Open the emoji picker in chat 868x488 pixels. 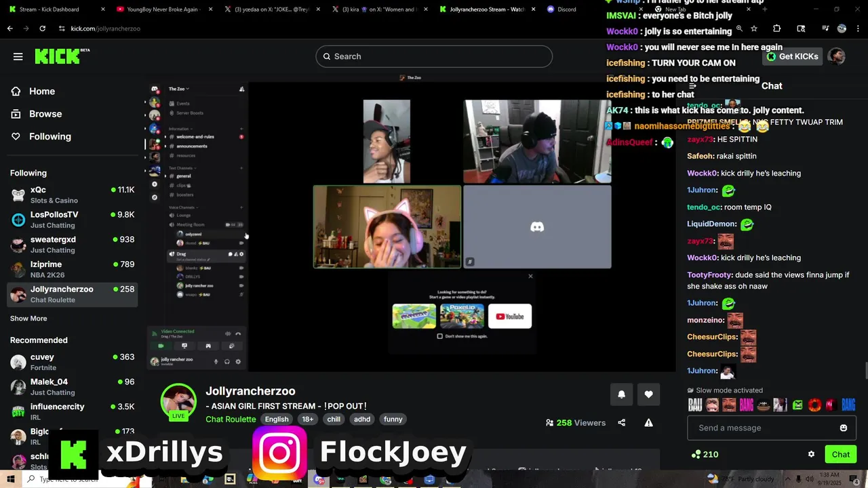[x=844, y=428]
